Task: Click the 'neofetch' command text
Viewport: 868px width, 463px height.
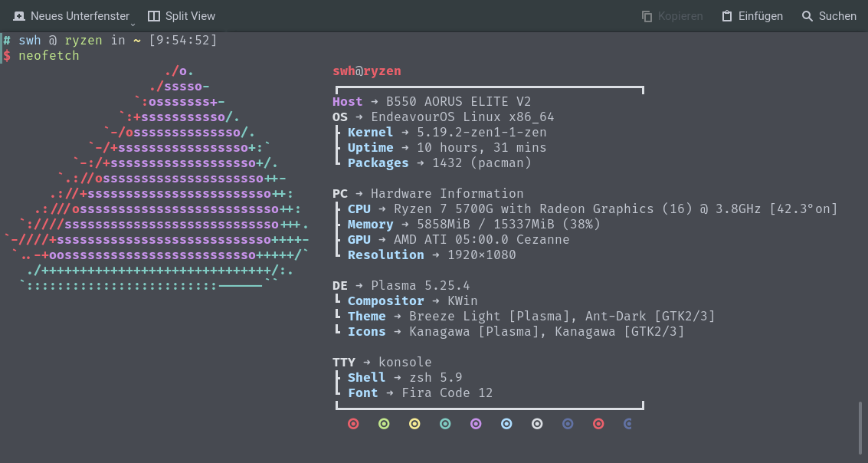Action: [x=49, y=55]
